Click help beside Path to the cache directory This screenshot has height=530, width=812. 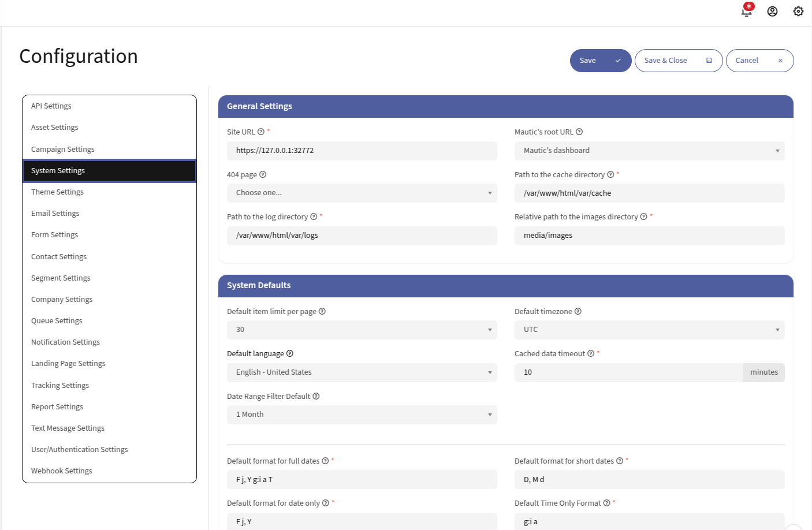(610, 174)
